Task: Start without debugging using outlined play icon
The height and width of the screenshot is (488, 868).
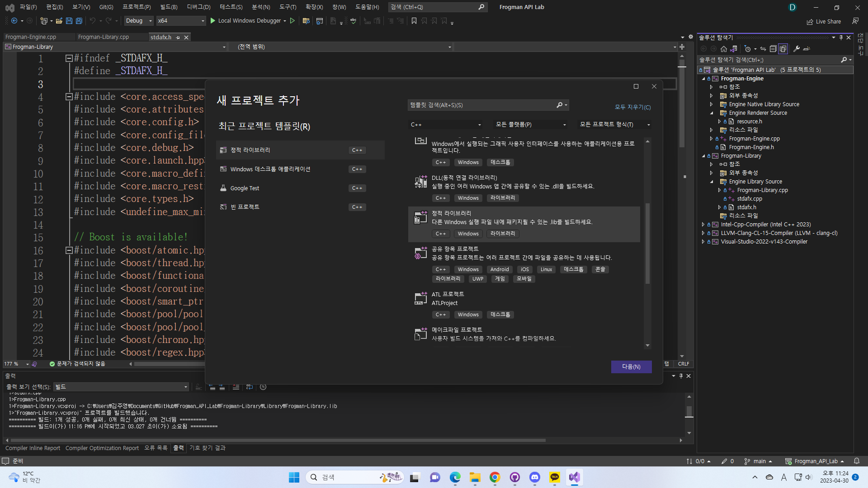Action: 292,21
